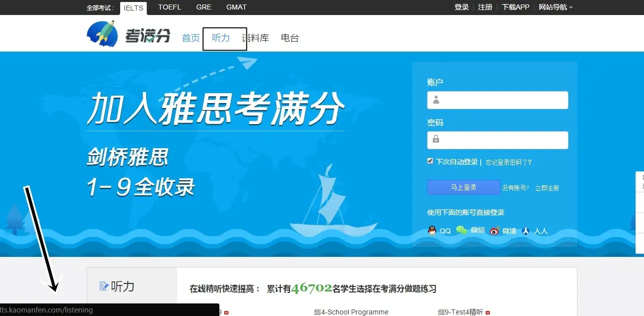Open the 剑4-School Programme exercise link
Screen dimensions: 644x316
pos(351,312)
